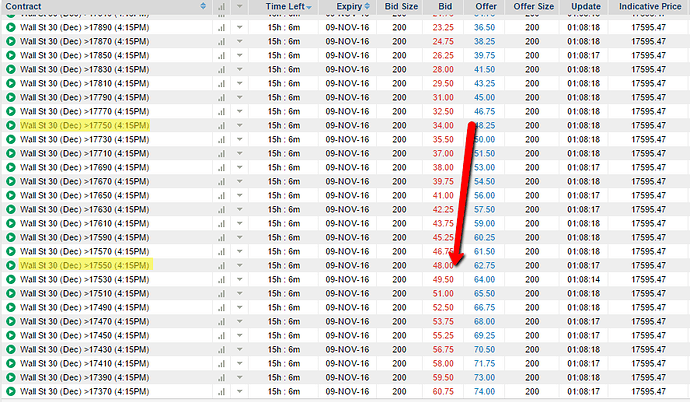Select offer price 45.00 for >17790
Image resolution: width=690 pixels, height=402 pixels.
(x=484, y=97)
